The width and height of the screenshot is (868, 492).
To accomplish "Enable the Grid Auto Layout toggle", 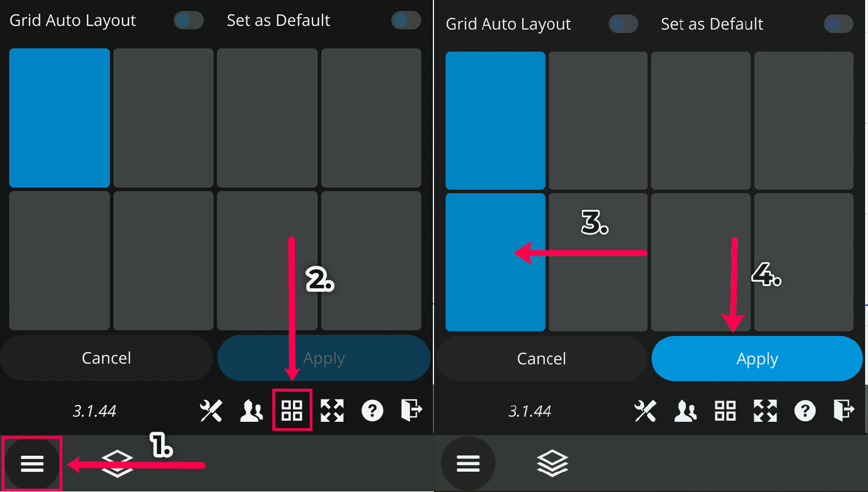I will click(x=188, y=20).
